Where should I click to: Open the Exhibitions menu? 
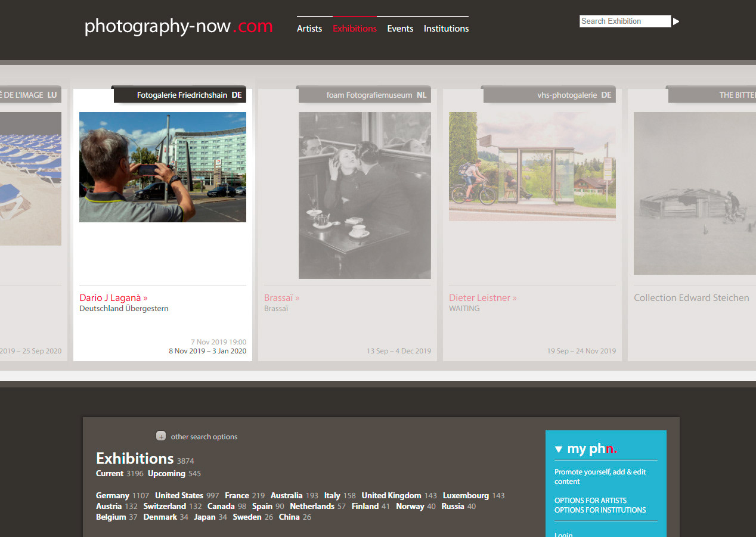355,28
